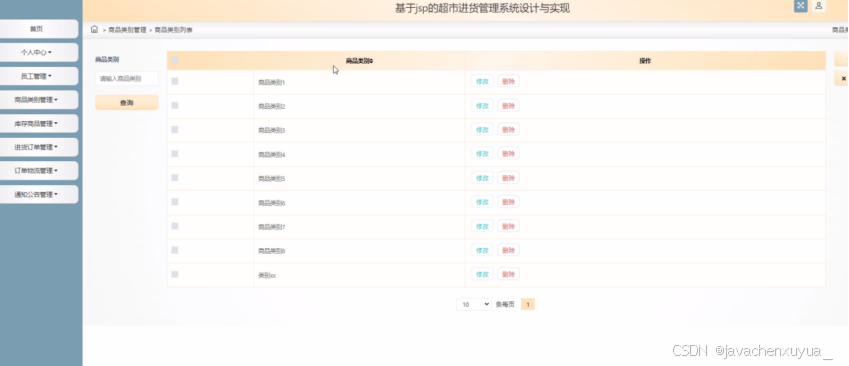This screenshot has height=366, width=849.
Task: Toggle the select-all checkbox in table header
Action: (175, 60)
